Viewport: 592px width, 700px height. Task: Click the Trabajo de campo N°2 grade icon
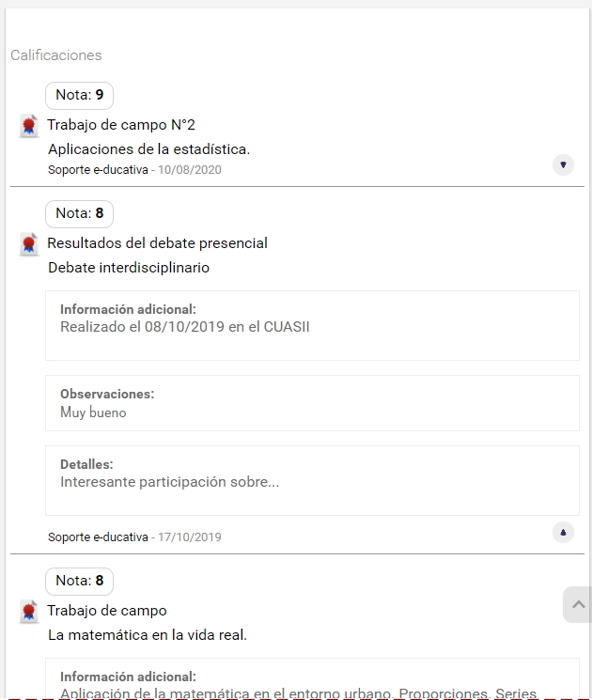coord(29,126)
